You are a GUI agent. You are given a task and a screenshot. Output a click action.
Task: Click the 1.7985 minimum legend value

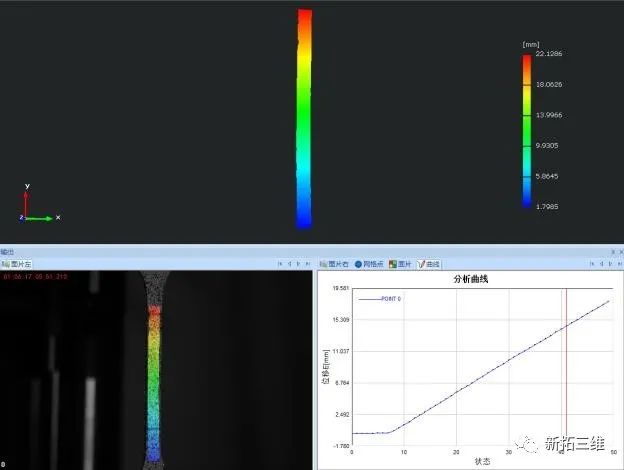coord(547,207)
